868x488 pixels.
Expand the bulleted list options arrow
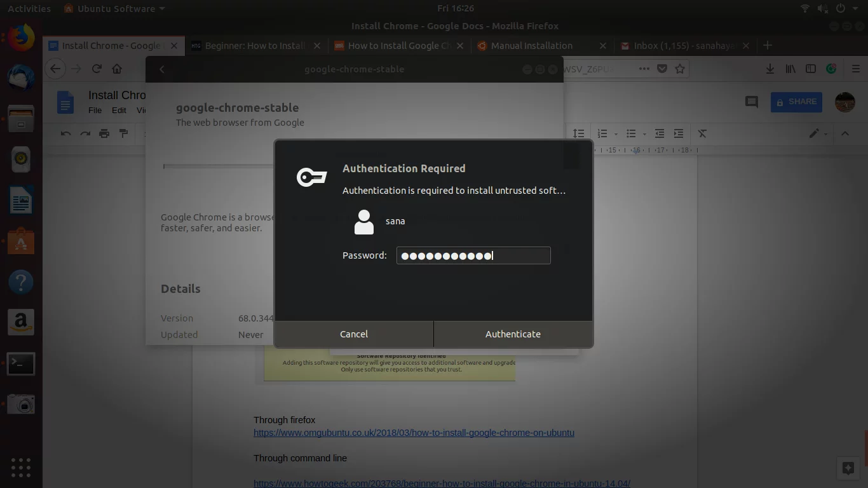[644, 134]
